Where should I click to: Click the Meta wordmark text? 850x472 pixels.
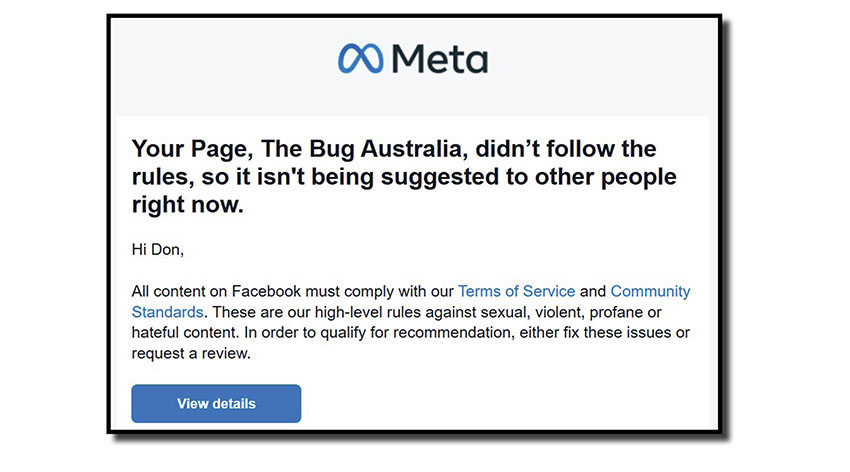(x=440, y=59)
